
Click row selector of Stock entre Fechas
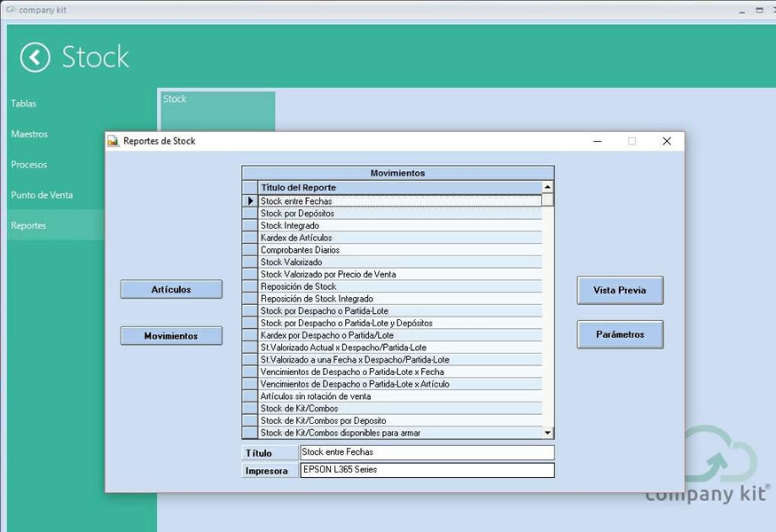[250, 201]
